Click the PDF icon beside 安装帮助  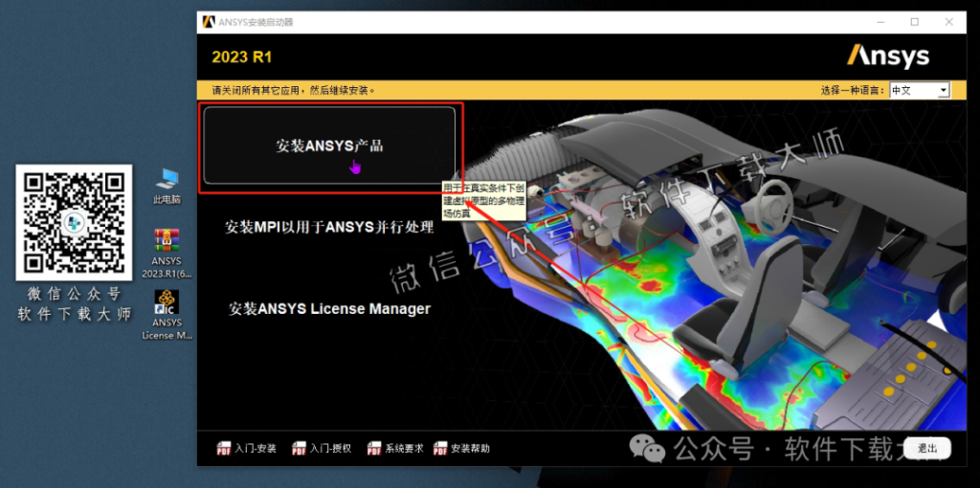pos(440,449)
